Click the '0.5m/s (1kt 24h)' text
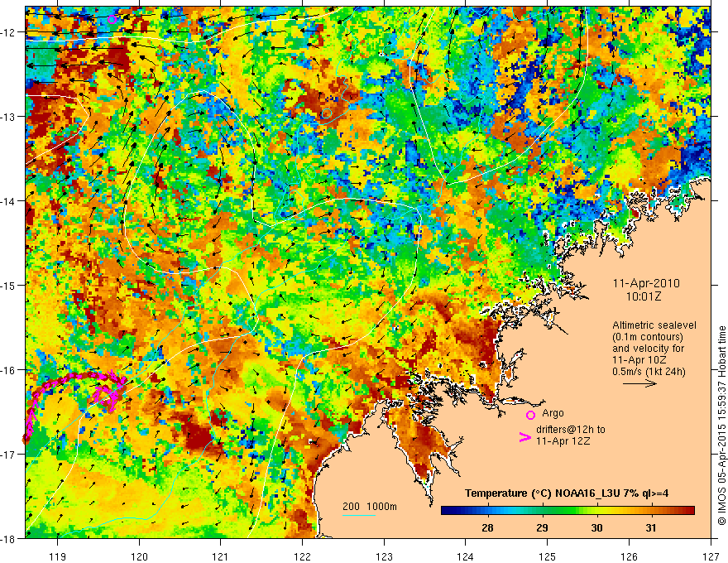Screen dimensions: 728x563 click(x=649, y=372)
